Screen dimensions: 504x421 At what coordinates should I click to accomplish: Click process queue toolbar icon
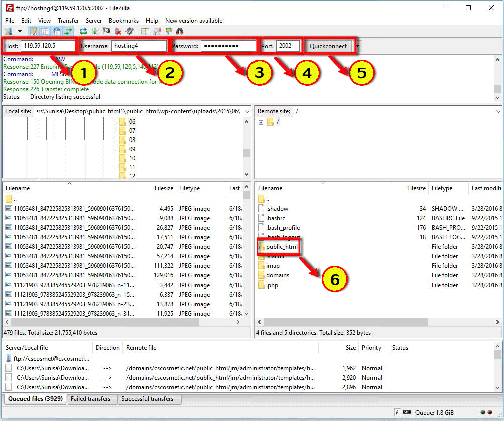95,32
